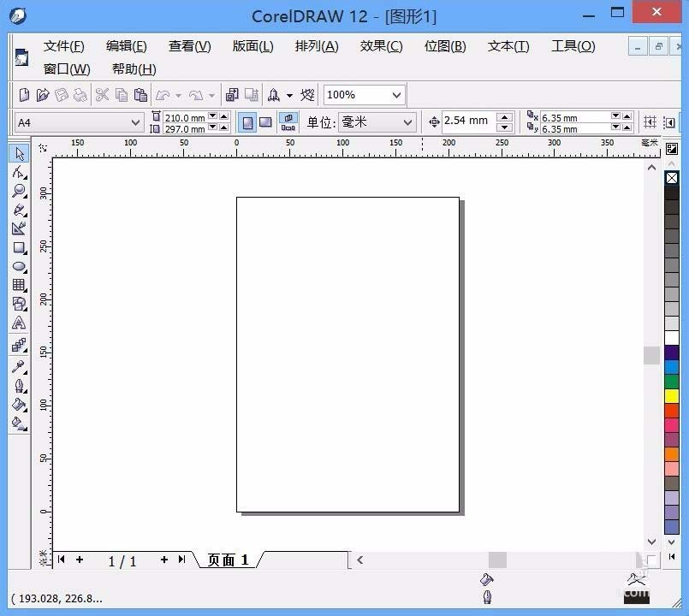Image resolution: width=689 pixels, height=616 pixels.
Task: Select the Interactive Blend tool
Action: (19, 345)
